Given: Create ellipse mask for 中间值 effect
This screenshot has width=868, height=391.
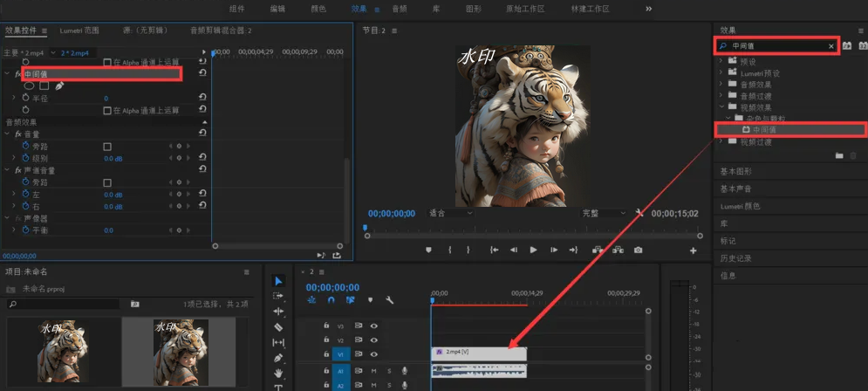Looking at the screenshot, I should point(30,86).
